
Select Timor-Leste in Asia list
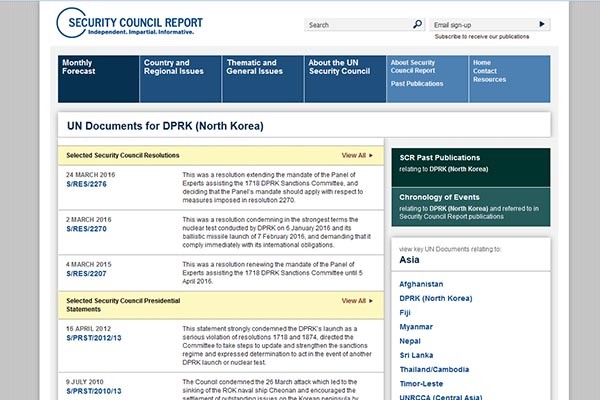[421, 384]
